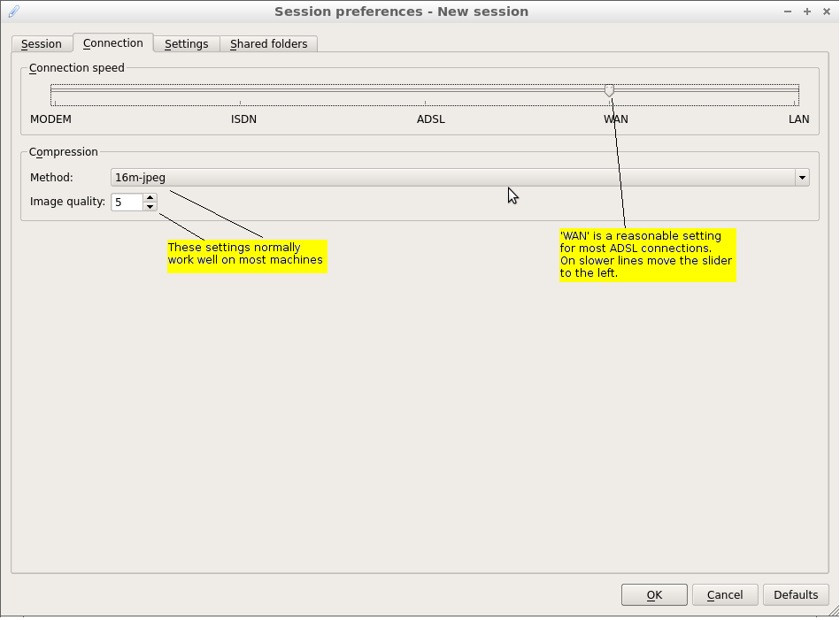Click the Image quality input field
The height and width of the screenshot is (620, 840).
127,202
